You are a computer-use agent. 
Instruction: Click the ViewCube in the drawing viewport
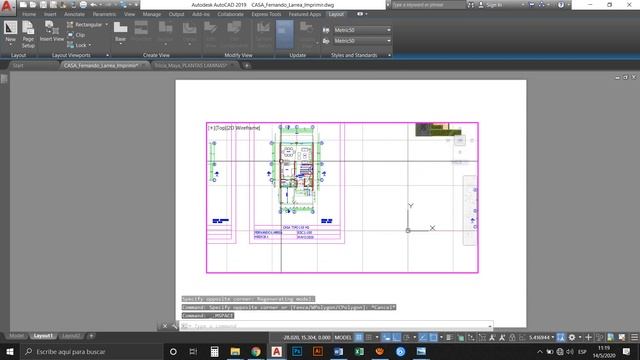pyautogui.click(x=460, y=140)
